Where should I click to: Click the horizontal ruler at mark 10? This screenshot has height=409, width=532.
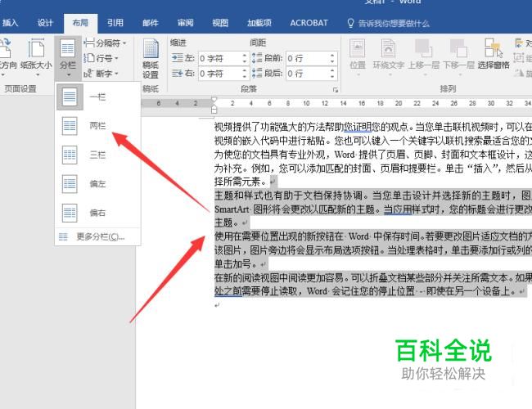tap(306, 103)
